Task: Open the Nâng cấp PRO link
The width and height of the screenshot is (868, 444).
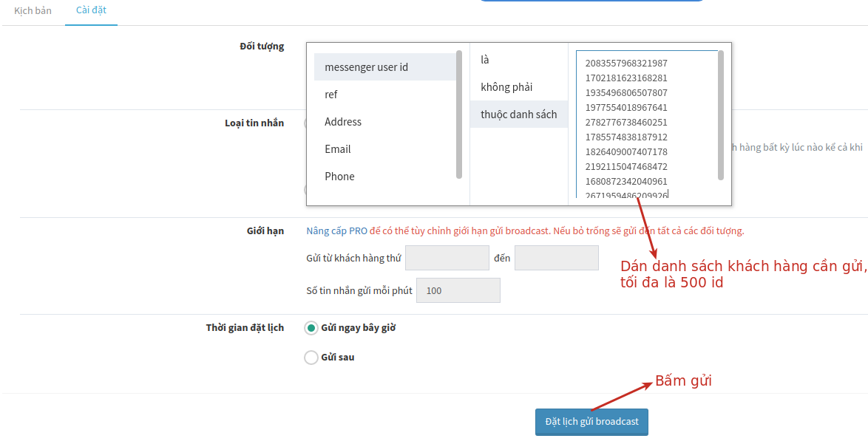Action: pos(336,231)
